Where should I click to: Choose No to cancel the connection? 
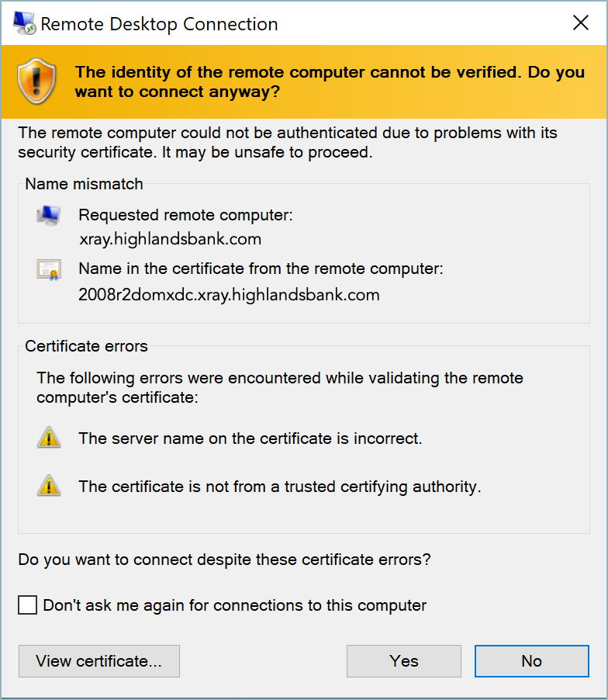coord(531,661)
